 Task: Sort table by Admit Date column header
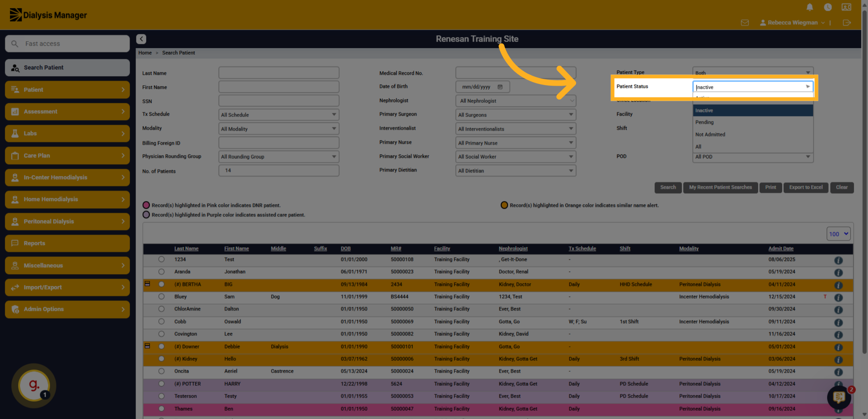coord(780,248)
